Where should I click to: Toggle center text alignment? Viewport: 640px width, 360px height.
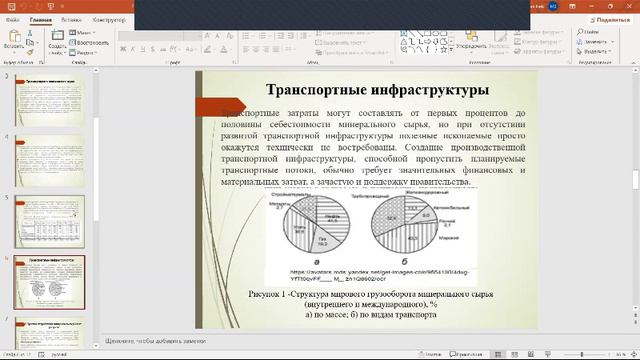256,49
